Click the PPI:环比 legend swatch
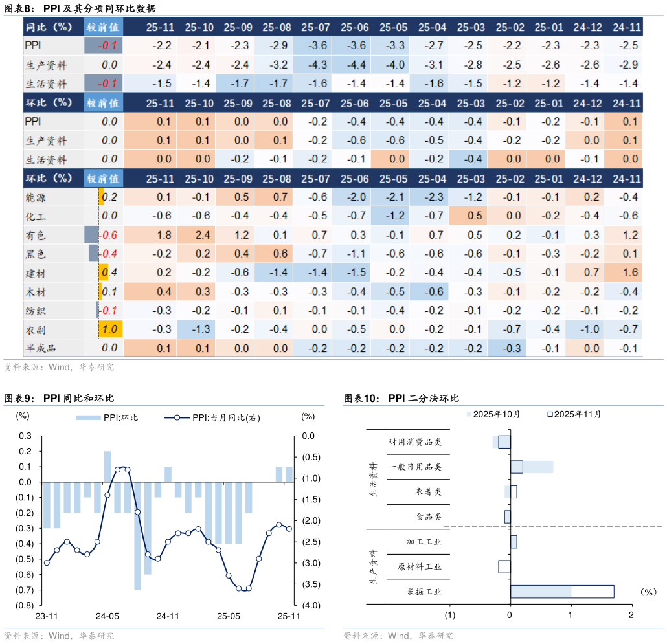 88,418
